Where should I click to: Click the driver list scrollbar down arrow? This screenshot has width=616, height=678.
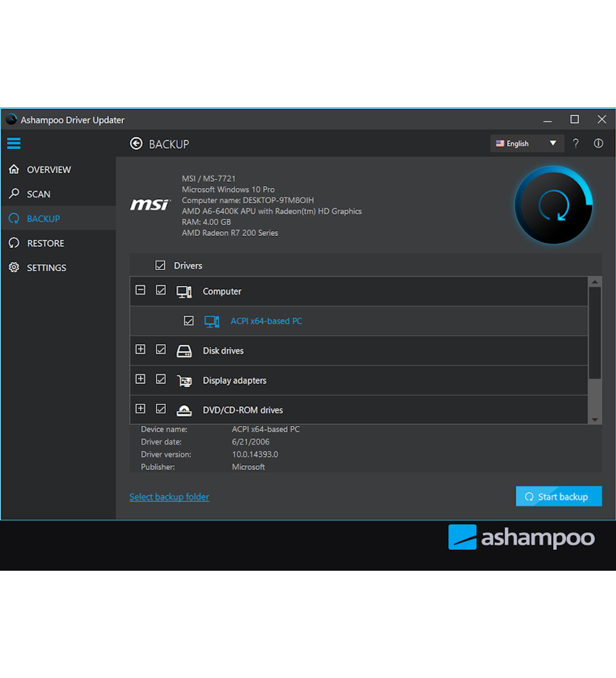pyautogui.click(x=594, y=419)
